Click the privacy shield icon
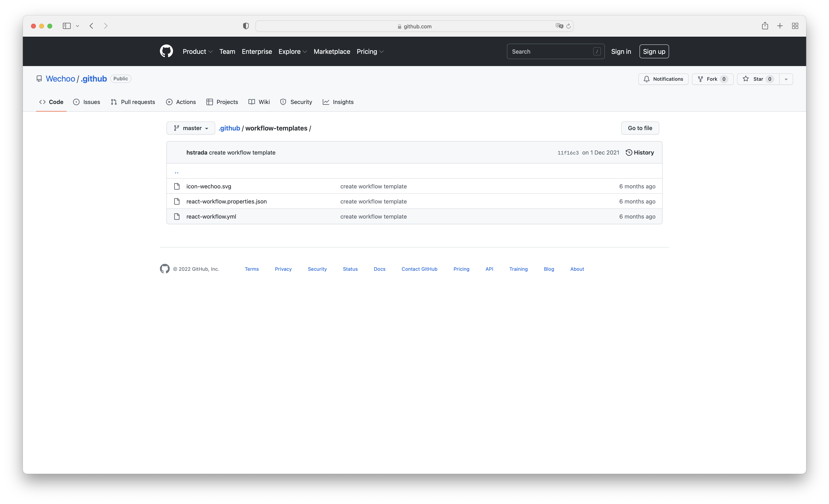The height and width of the screenshot is (504, 829). coord(246,26)
